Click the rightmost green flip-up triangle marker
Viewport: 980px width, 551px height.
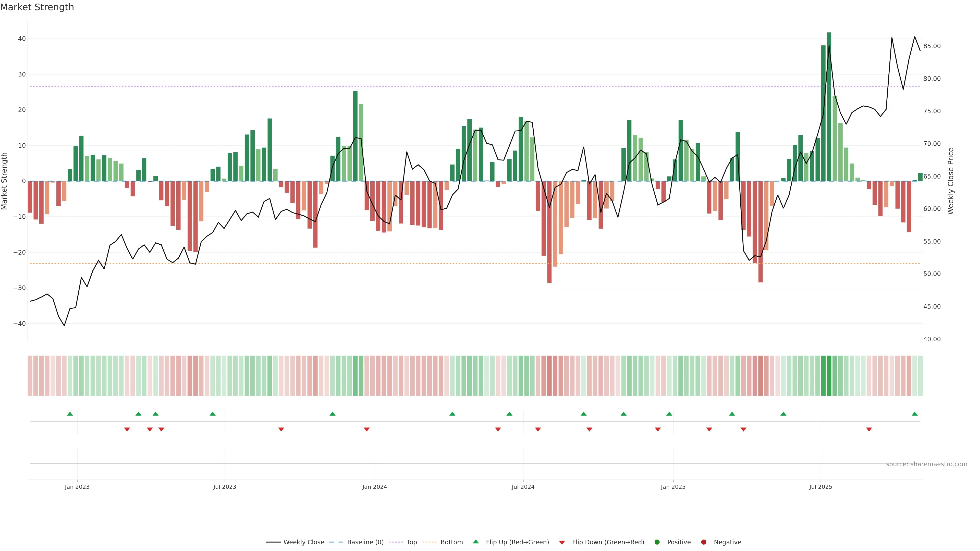(915, 414)
